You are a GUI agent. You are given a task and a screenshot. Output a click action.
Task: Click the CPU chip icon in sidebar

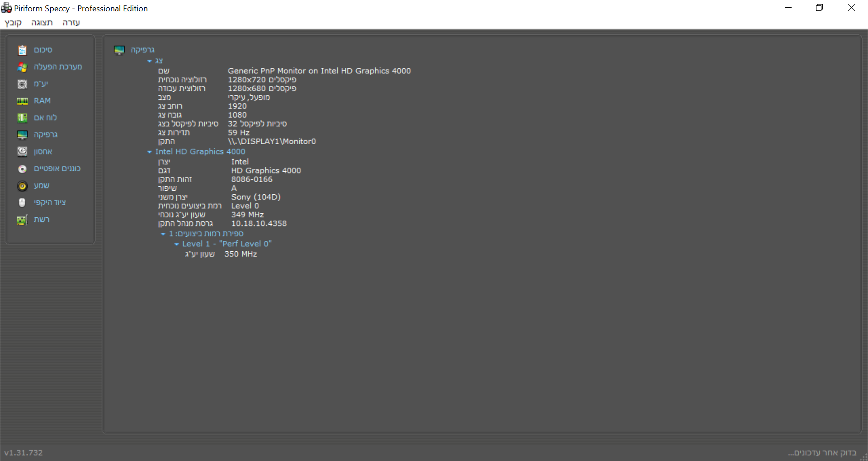tap(22, 84)
